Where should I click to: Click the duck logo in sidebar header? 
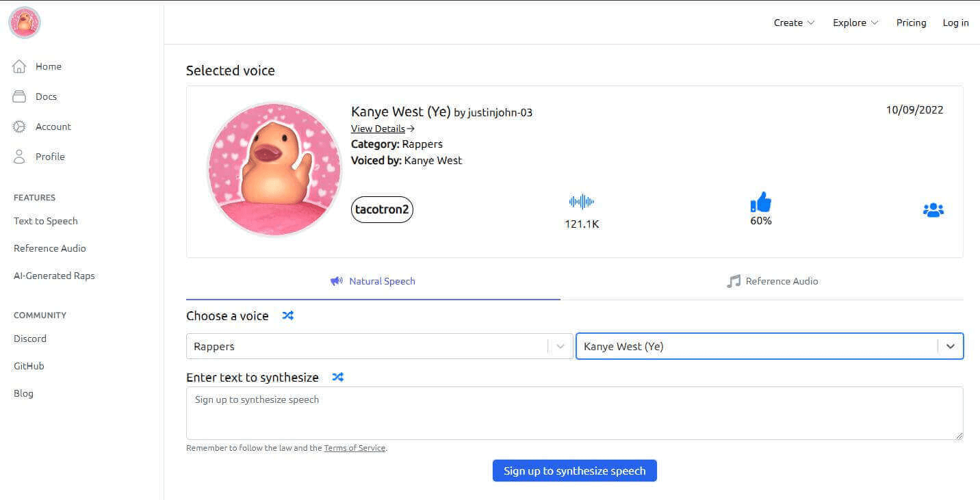(25, 23)
